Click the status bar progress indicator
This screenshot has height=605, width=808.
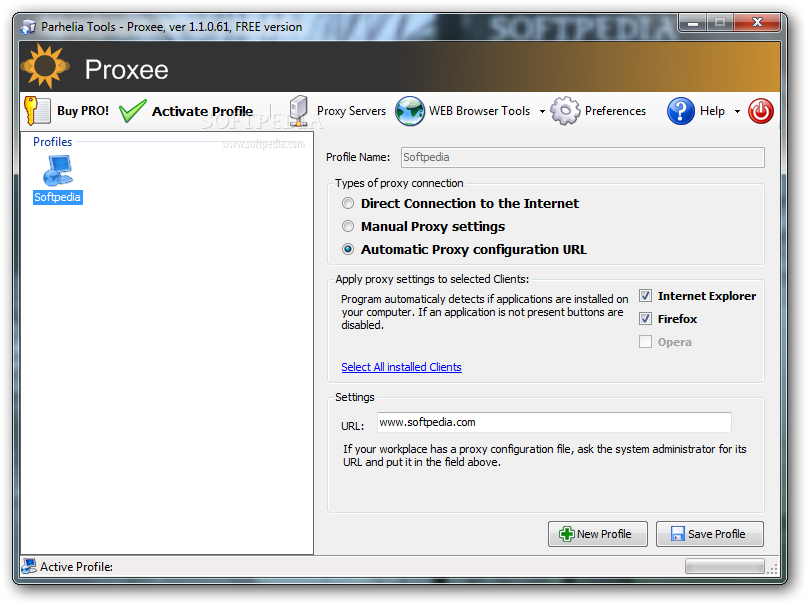coord(725,566)
